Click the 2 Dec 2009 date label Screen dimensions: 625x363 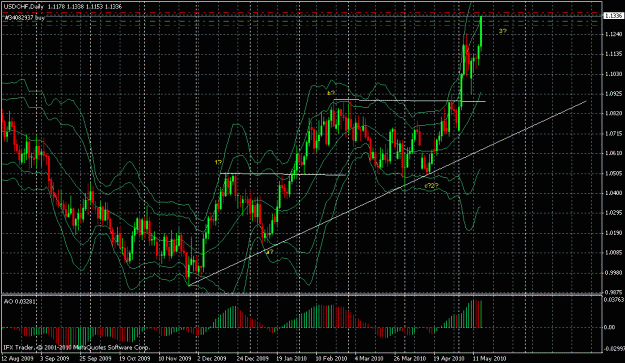pos(212,358)
